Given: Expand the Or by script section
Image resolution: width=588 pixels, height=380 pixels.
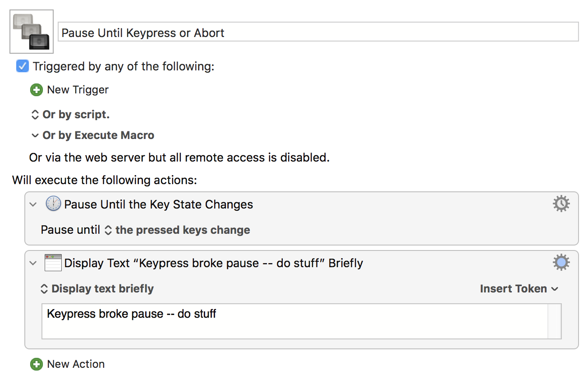Looking at the screenshot, I should click(x=35, y=115).
